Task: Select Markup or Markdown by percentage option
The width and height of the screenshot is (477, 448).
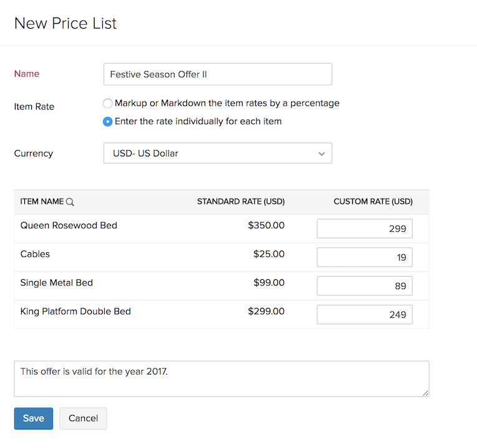Action: (x=108, y=103)
